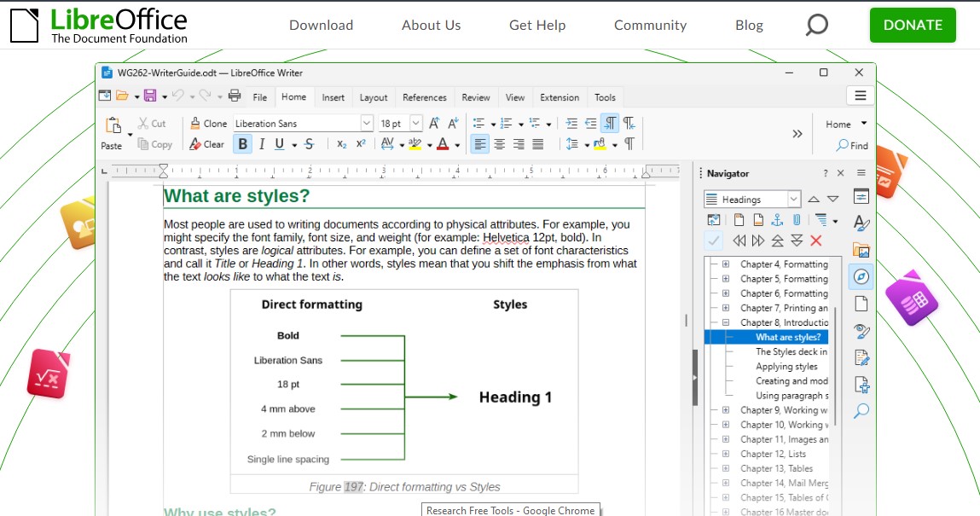Toggle Italic formatting
This screenshot has width=980, height=516.
pyautogui.click(x=262, y=144)
